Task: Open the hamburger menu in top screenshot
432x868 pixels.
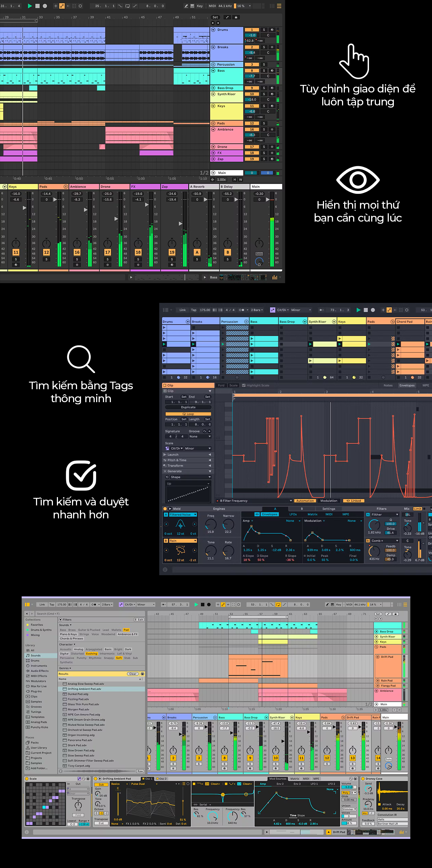Action: click(x=279, y=6)
